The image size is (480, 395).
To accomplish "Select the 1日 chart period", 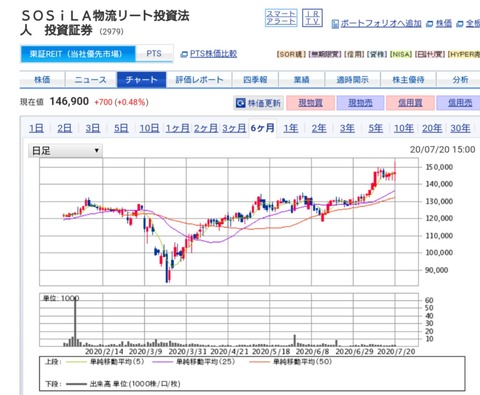I will (x=36, y=128).
